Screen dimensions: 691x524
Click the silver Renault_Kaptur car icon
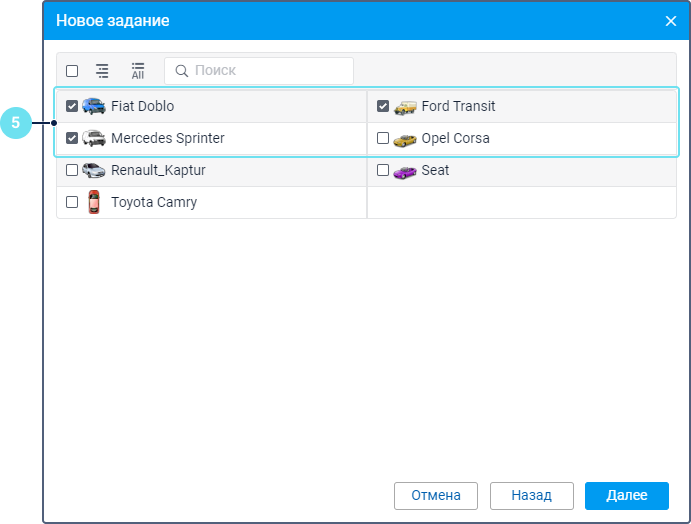tap(94, 170)
